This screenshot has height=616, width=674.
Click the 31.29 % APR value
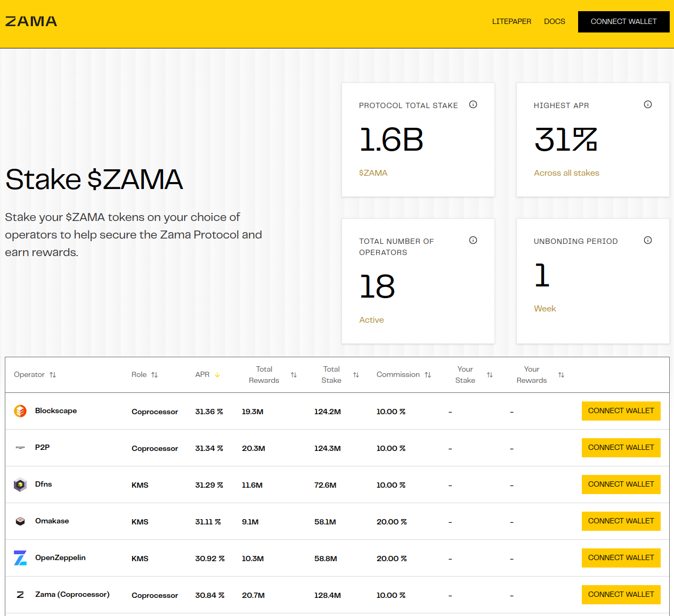point(209,485)
